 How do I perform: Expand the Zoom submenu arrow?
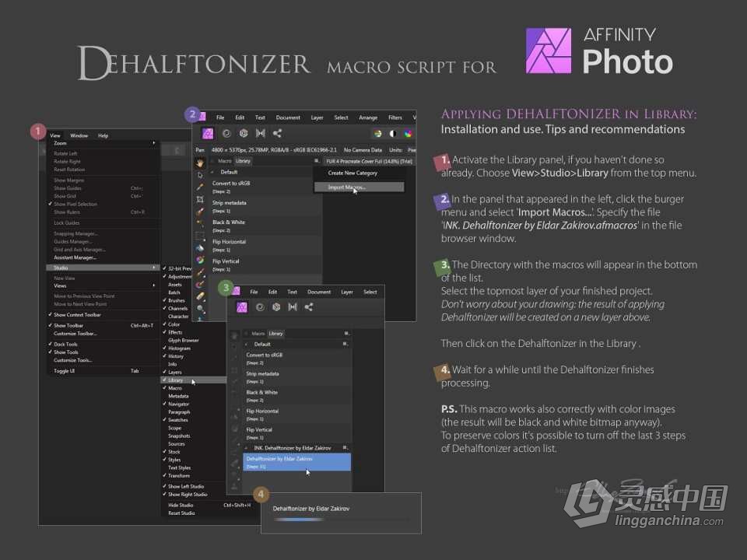[x=153, y=143]
